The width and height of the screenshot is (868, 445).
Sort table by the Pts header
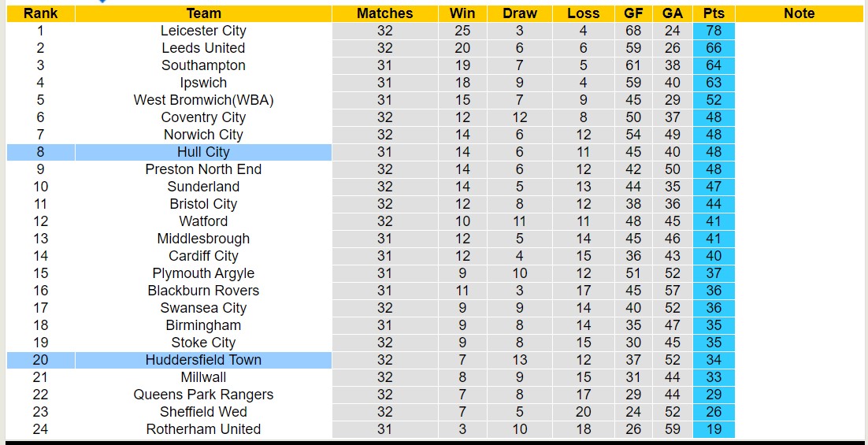click(x=714, y=13)
